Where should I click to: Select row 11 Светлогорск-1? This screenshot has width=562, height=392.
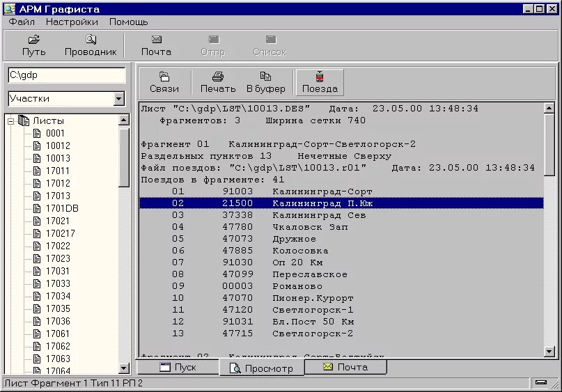(x=341, y=310)
